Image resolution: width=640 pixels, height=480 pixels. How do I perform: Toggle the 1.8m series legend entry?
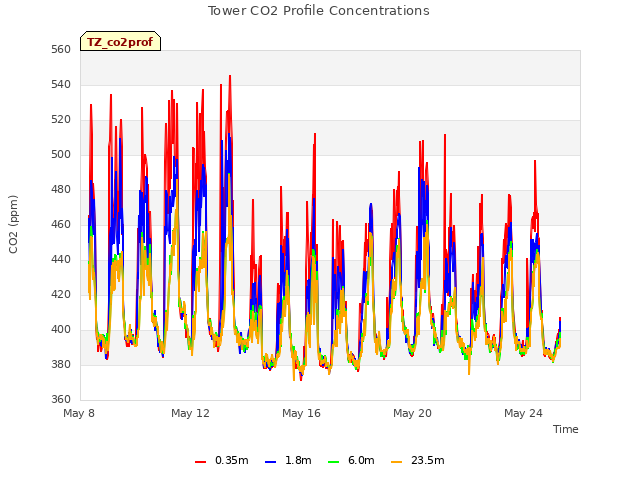click(x=288, y=460)
